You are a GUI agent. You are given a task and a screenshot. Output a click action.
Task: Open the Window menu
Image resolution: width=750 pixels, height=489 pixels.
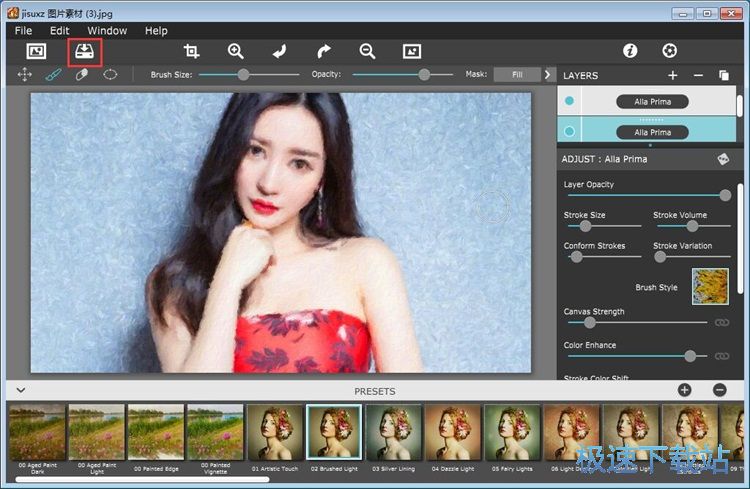coord(107,31)
